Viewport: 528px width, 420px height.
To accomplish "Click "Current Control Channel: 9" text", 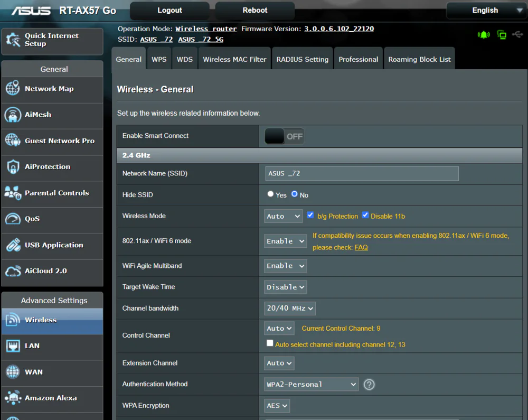I will coord(341,329).
